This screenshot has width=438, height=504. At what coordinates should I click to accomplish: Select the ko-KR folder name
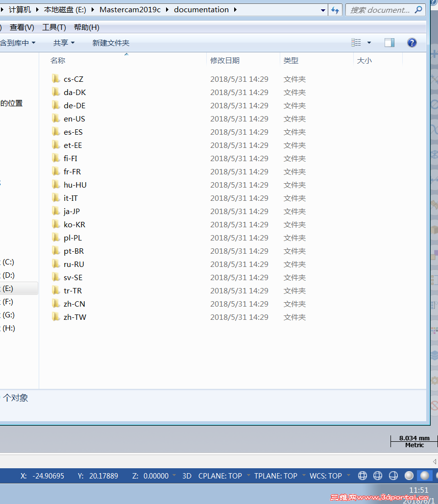74,224
